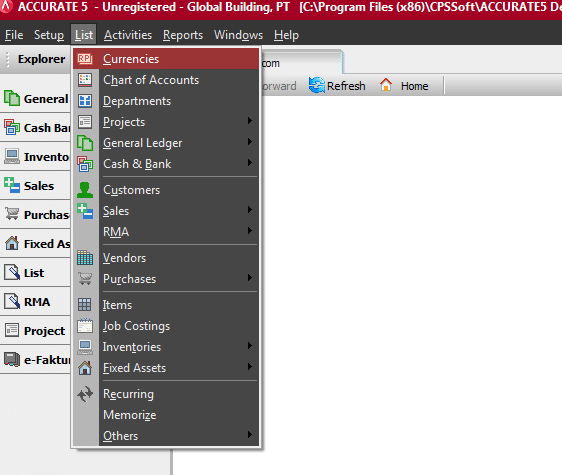
Task: Expand the Sales submenu arrow
Action: [250, 210]
